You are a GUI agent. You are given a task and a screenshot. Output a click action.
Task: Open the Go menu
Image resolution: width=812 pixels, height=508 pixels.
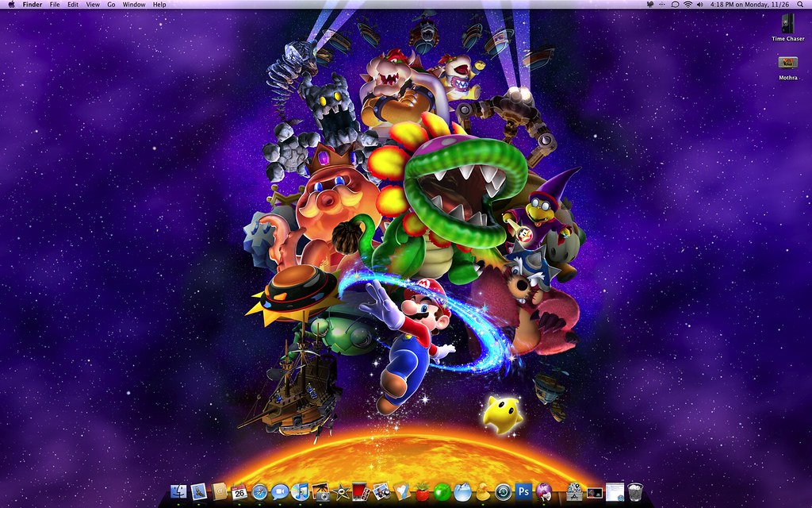[x=111, y=5]
